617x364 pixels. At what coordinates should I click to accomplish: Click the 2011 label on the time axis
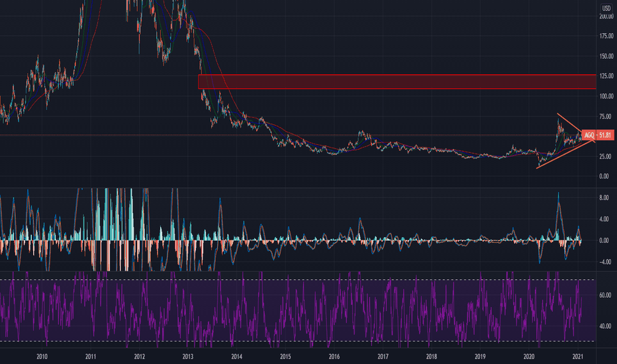91,357
